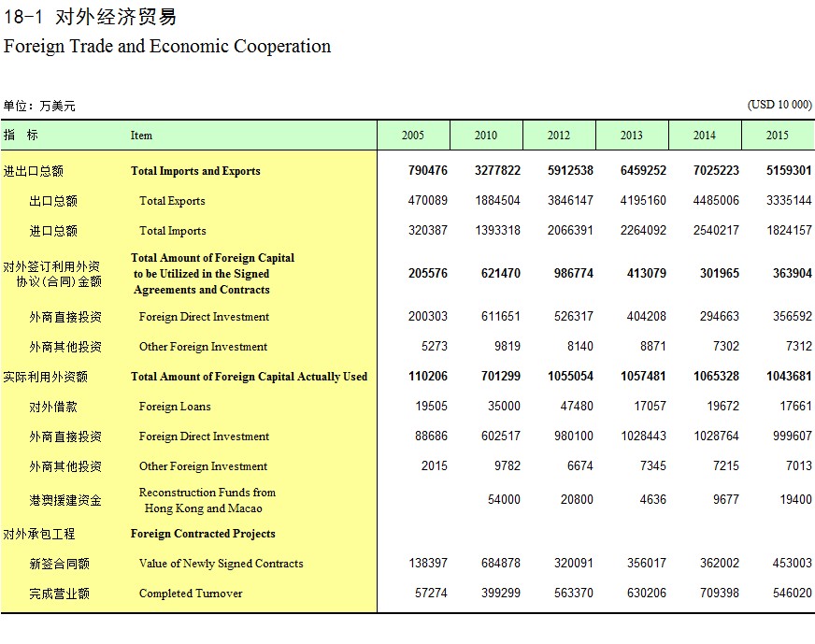Screen dimensions: 815x644
Task: Select the 'Total Imports and Exports' row label
Action: tap(195, 171)
